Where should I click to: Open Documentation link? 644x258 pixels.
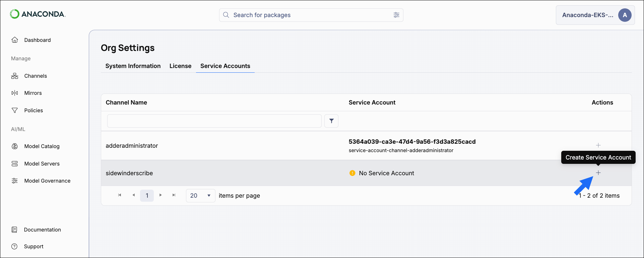tap(43, 230)
